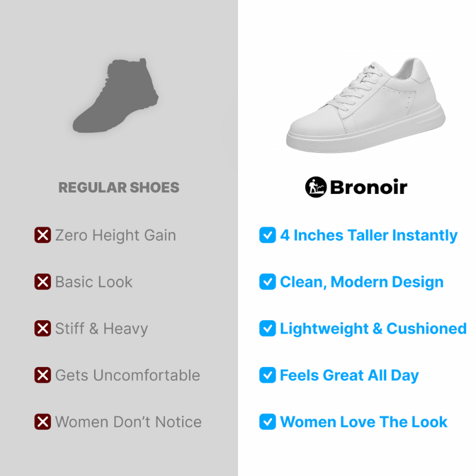Click the blue checkbox for 4 Inches Taller Instantly
This screenshot has width=476, height=476.
click(x=267, y=235)
